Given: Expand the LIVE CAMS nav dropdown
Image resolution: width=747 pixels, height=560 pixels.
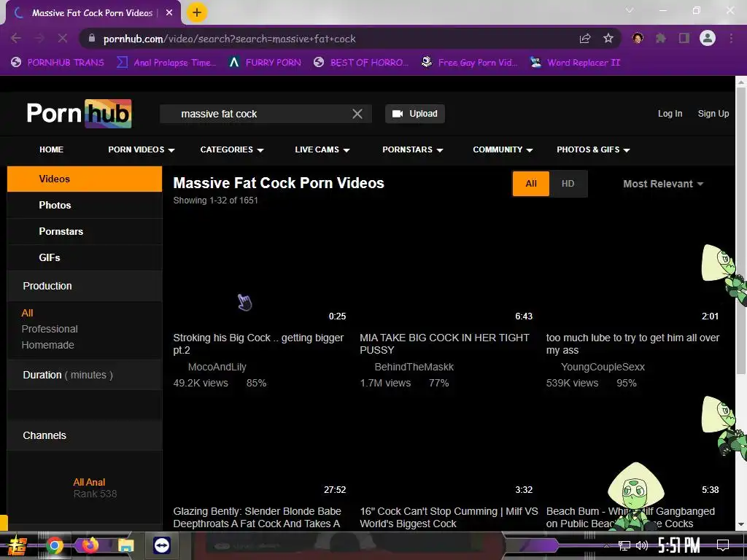Looking at the screenshot, I should point(322,149).
